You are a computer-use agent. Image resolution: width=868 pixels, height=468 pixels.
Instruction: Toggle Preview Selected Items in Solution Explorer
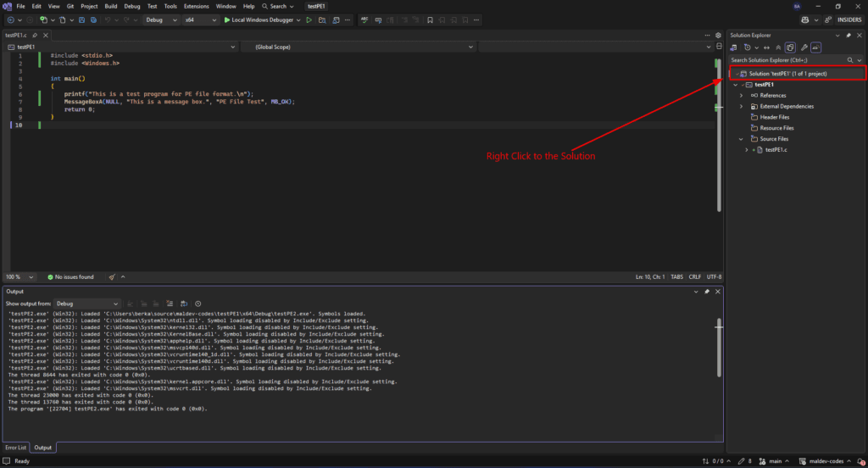pyautogui.click(x=815, y=47)
